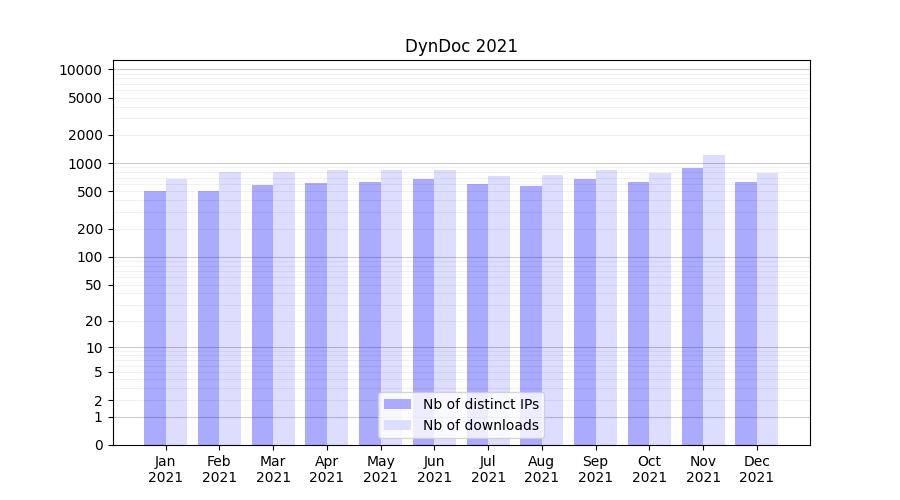This screenshot has height=500, width=900.
Task: Pick the December downloads bar
Action: pos(768,309)
